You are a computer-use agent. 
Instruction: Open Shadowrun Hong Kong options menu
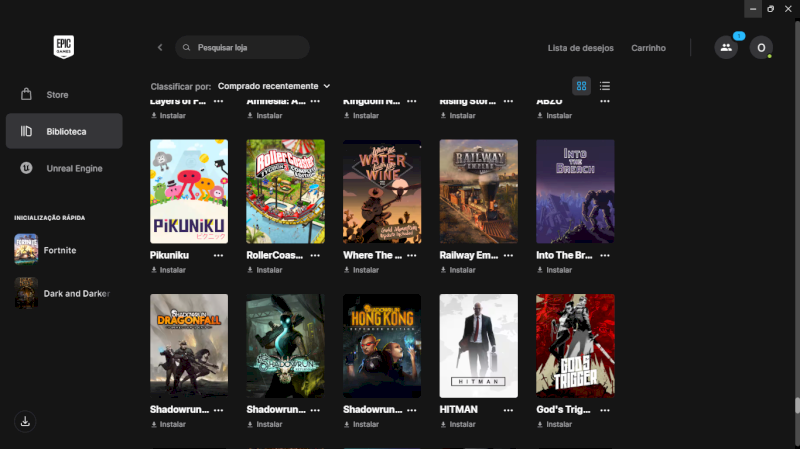[412, 410]
